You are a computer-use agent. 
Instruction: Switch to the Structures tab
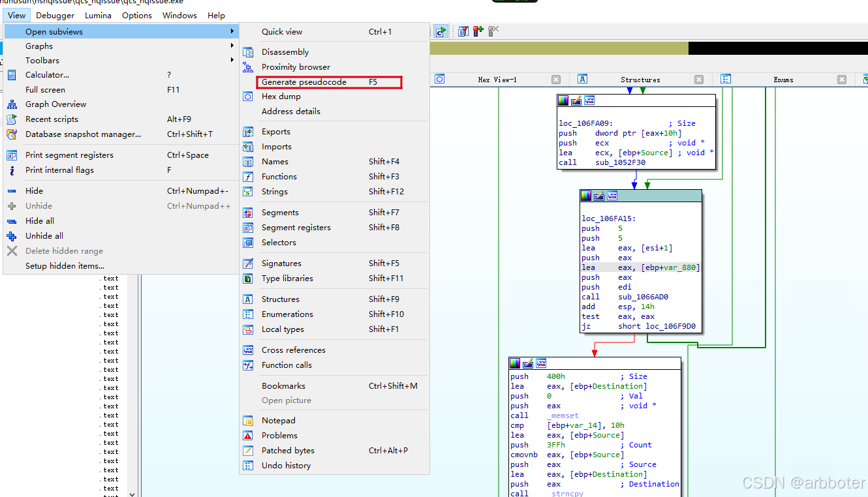click(x=640, y=80)
